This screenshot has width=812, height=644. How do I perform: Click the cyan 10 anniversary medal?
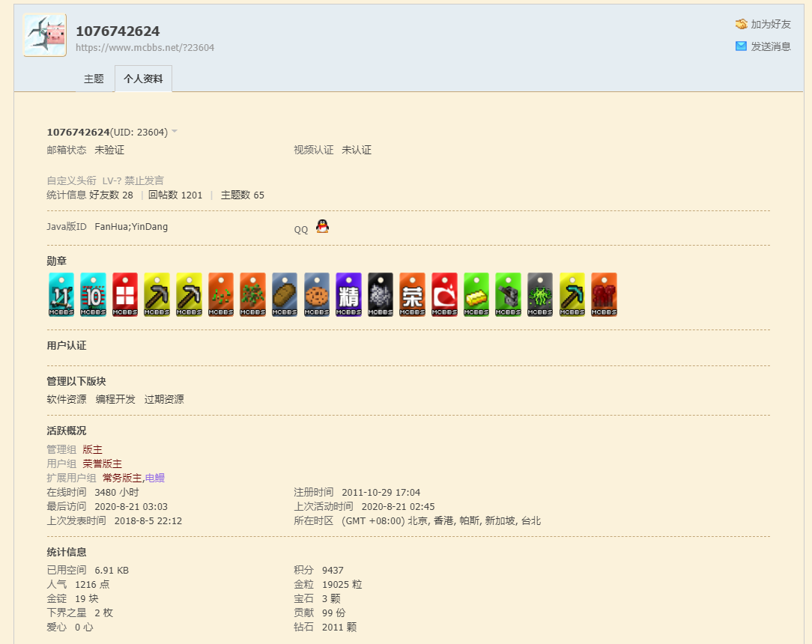[93, 294]
